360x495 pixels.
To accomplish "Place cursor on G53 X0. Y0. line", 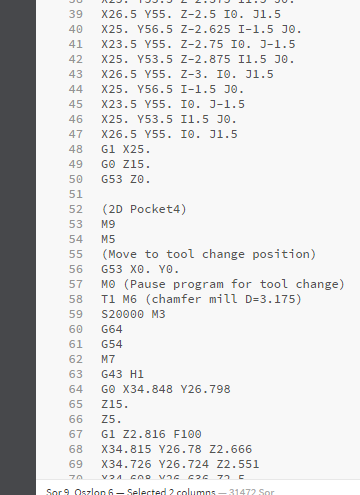I will (140, 269).
